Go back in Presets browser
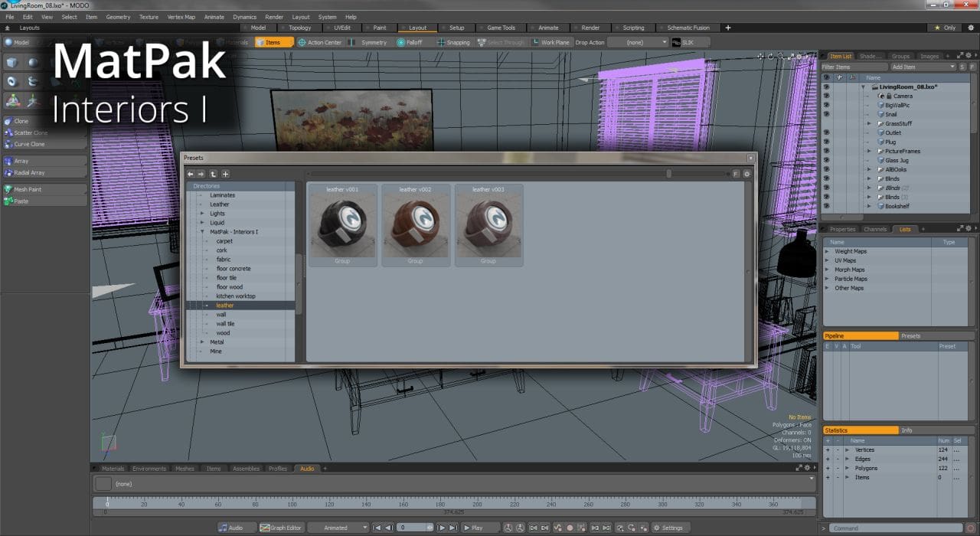Viewport: 980px width, 536px height. 191,174
